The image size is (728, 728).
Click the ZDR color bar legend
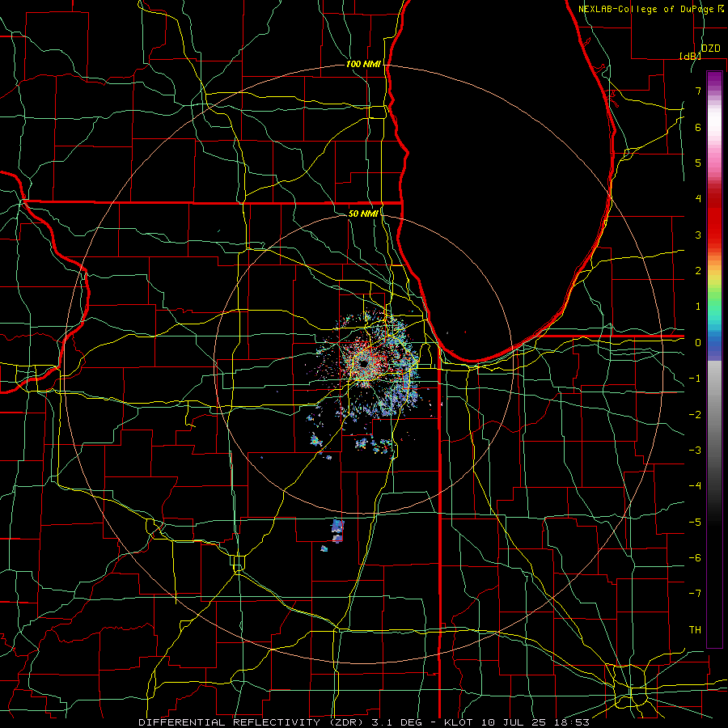(714, 359)
